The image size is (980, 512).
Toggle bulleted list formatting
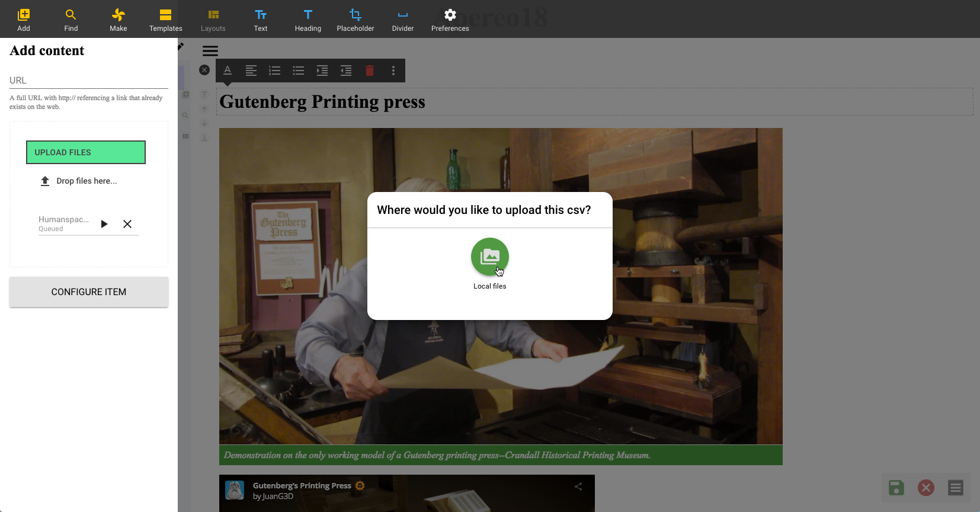click(299, 71)
